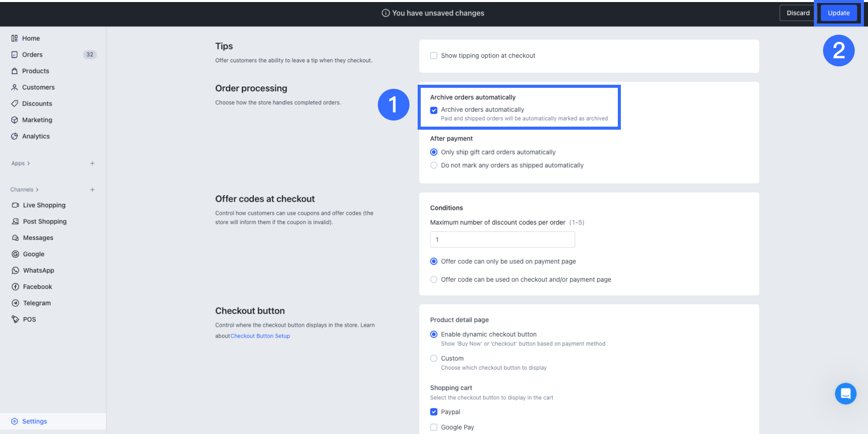This screenshot has height=434, width=868.
Task: Click the Update button
Action: click(838, 13)
